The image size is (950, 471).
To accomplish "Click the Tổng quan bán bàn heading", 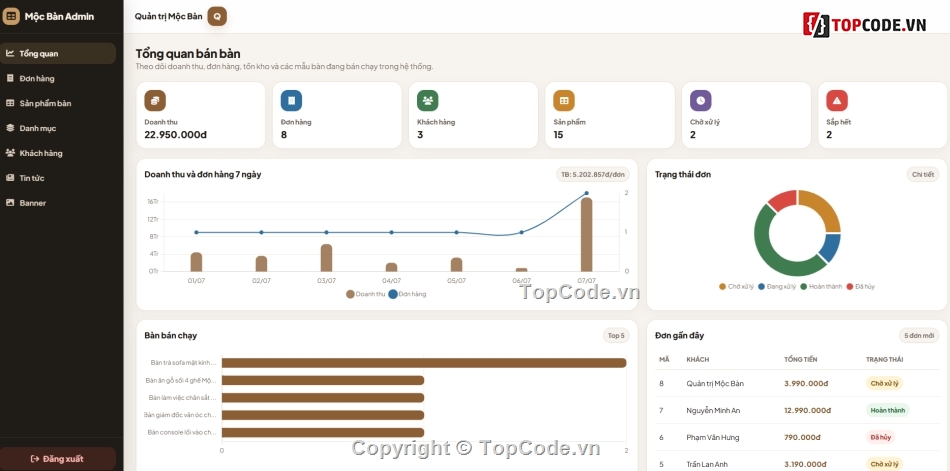I will tap(188, 54).
